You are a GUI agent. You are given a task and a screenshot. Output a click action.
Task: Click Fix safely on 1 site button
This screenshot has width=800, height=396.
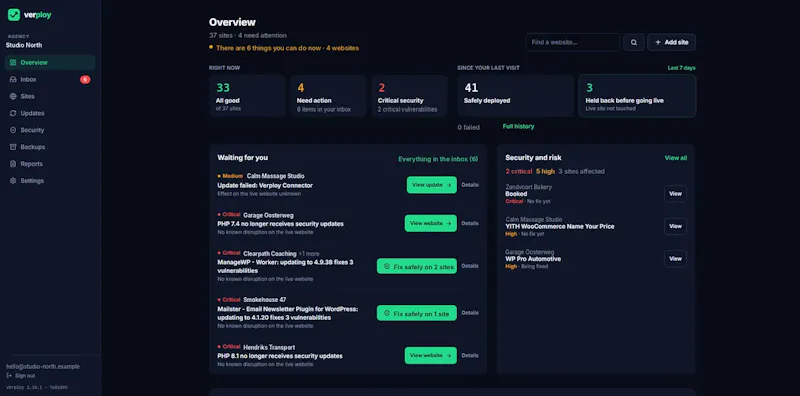pos(417,313)
